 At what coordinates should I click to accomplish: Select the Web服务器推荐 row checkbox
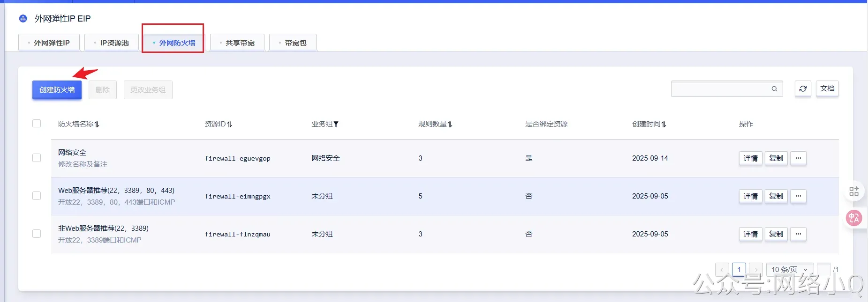click(x=37, y=196)
